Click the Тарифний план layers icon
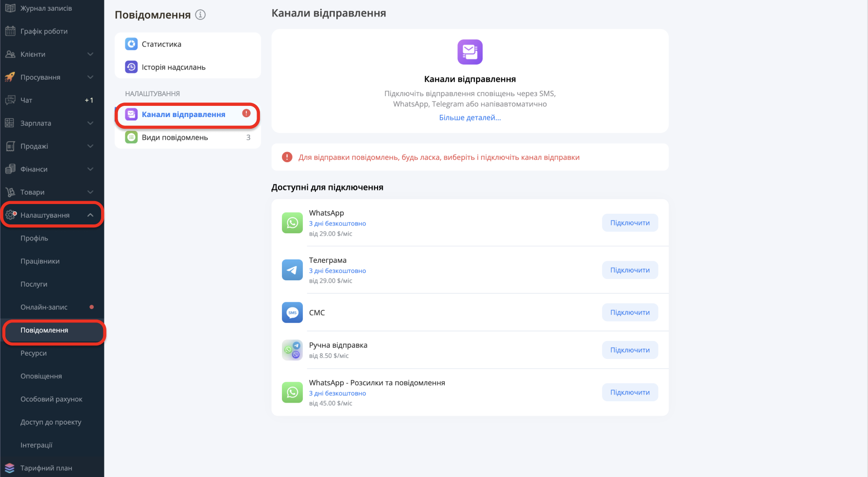Image resolution: width=868 pixels, height=477 pixels. pyautogui.click(x=10, y=468)
